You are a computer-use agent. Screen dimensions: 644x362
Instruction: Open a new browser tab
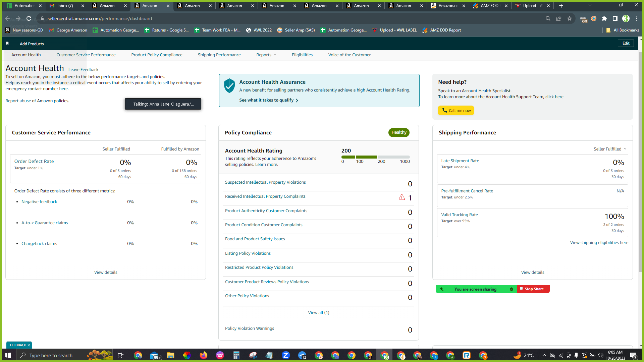(x=561, y=6)
